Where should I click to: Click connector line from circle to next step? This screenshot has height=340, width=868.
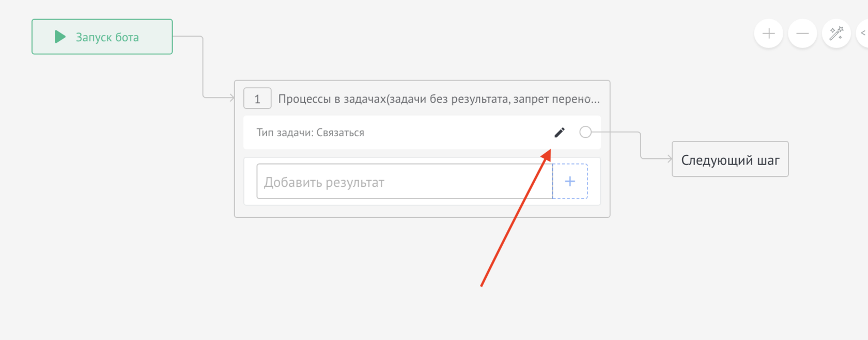(641, 144)
